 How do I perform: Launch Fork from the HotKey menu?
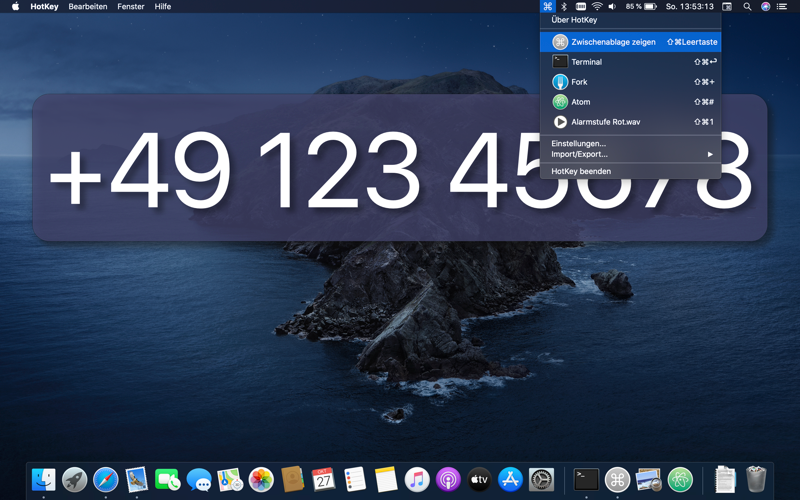point(630,82)
